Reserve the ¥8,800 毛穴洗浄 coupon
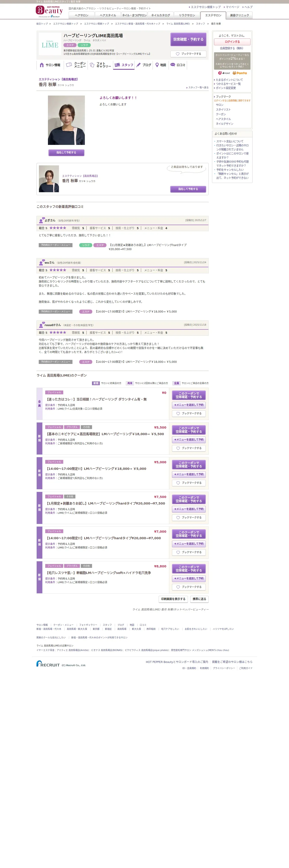 (189, 569)
